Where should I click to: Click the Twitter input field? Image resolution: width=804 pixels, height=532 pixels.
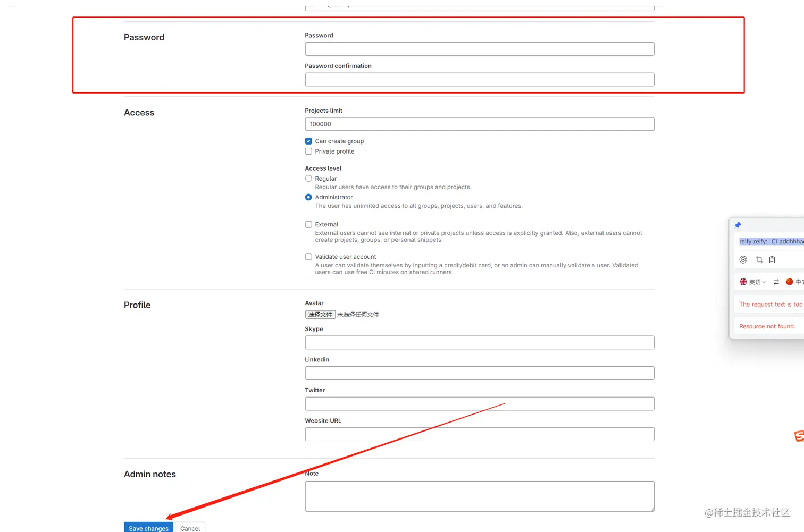(x=479, y=404)
